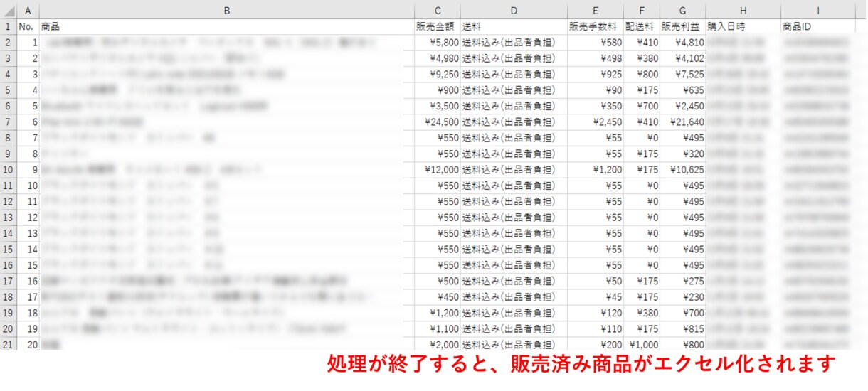Click the '販売利益' header cell
868x391 pixels.
683,26
